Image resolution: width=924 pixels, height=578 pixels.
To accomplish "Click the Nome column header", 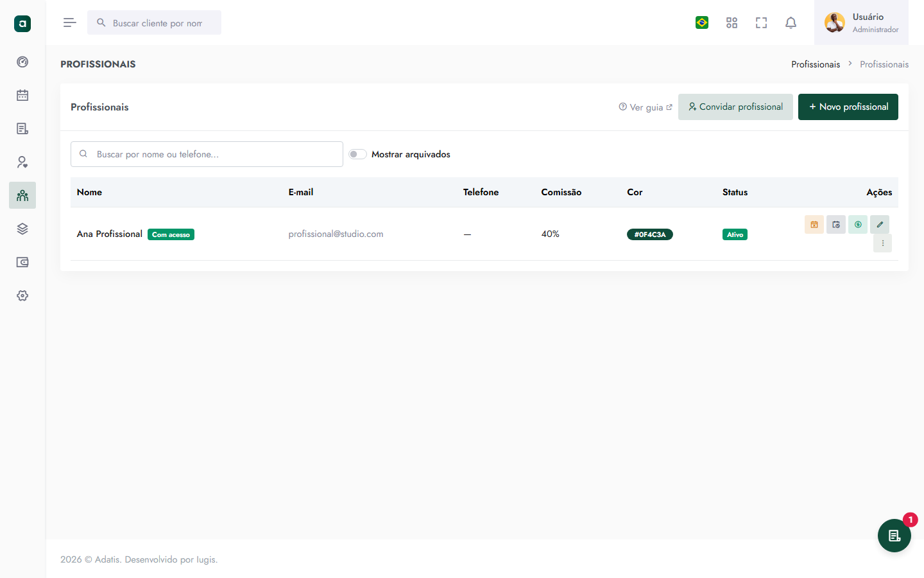I will pyautogui.click(x=89, y=192).
